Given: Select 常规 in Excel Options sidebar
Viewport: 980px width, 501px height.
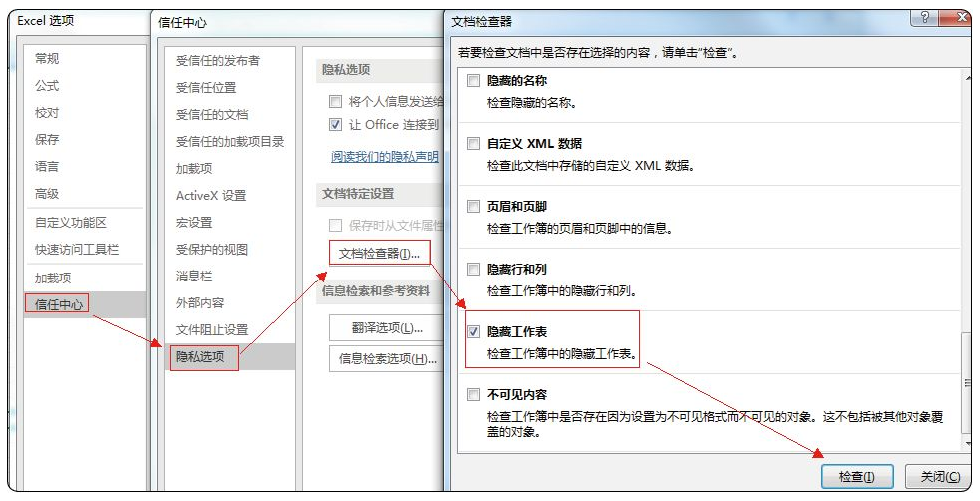Looking at the screenshot, I should pos(47,58).
